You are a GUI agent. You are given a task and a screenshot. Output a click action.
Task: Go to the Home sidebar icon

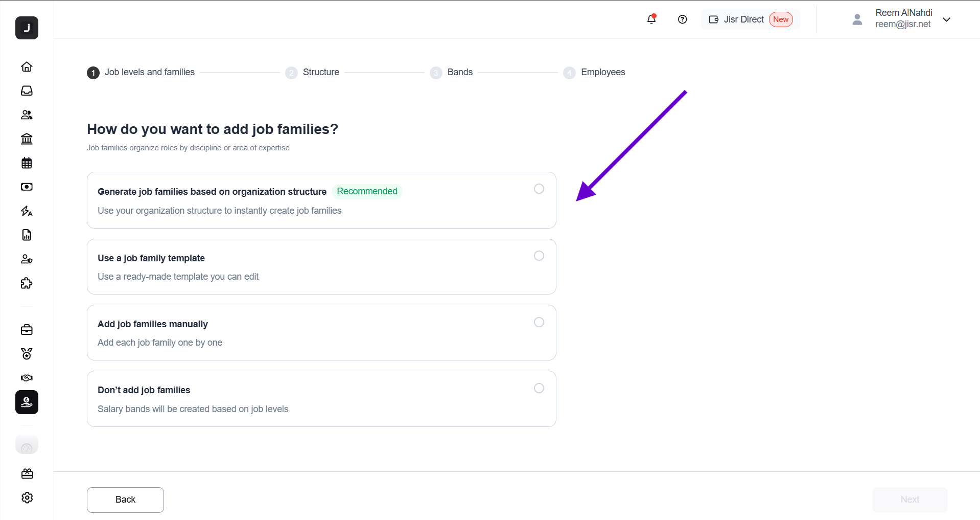click(27, 66)
